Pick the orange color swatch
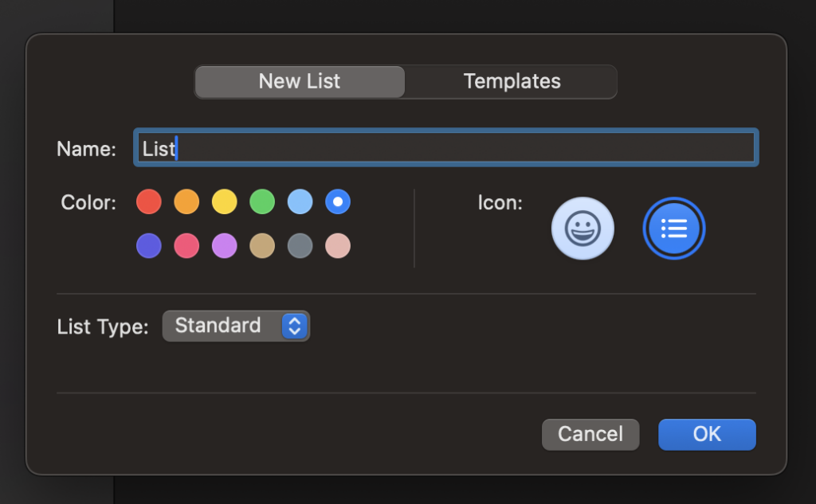Image resolution: width=816 pixels, height=504 pixels. pos(186,201)
